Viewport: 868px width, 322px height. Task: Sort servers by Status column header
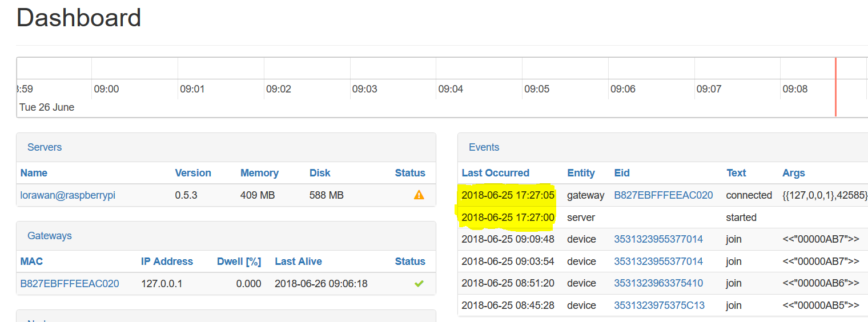click(410, 173)
